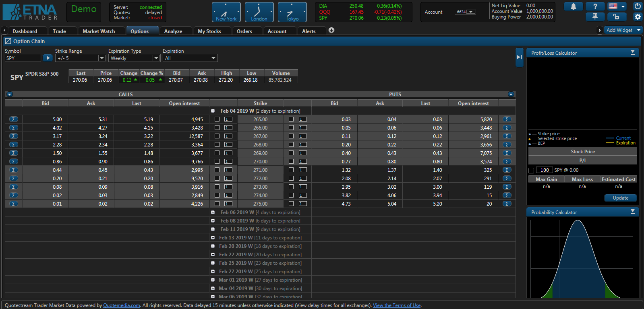644x309 pixels.
Task: Click the Symbol input field with SPY
Action: (x=23, y=58)
